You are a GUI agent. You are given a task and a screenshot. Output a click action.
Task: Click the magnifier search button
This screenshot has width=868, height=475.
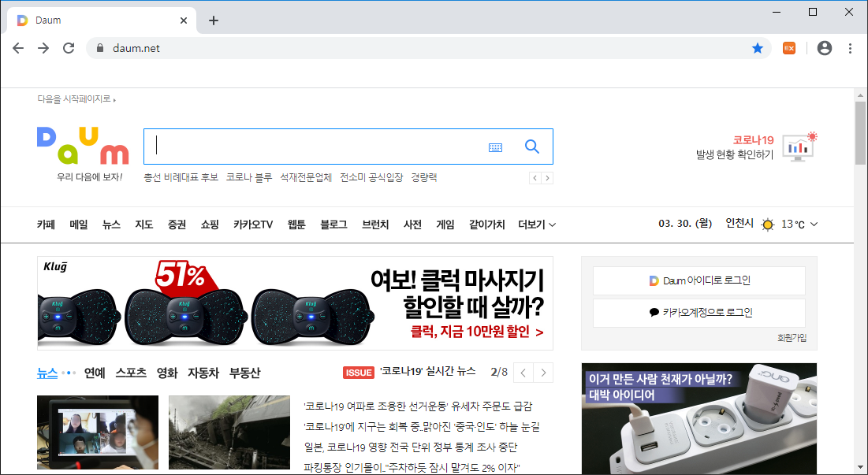tap(532, 147)
